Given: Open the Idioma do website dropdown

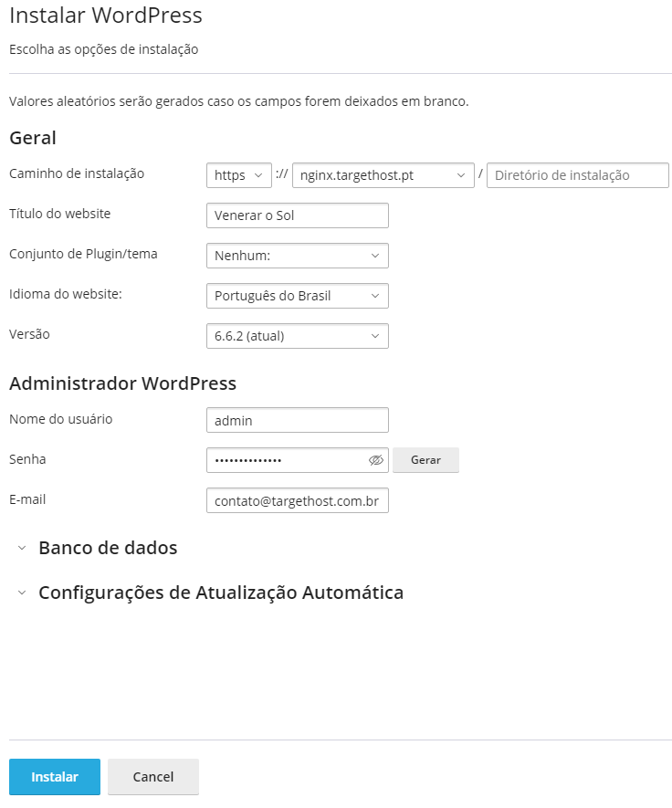Looking at the screenshot, I should pyautogui.click(x=298, y=296).
